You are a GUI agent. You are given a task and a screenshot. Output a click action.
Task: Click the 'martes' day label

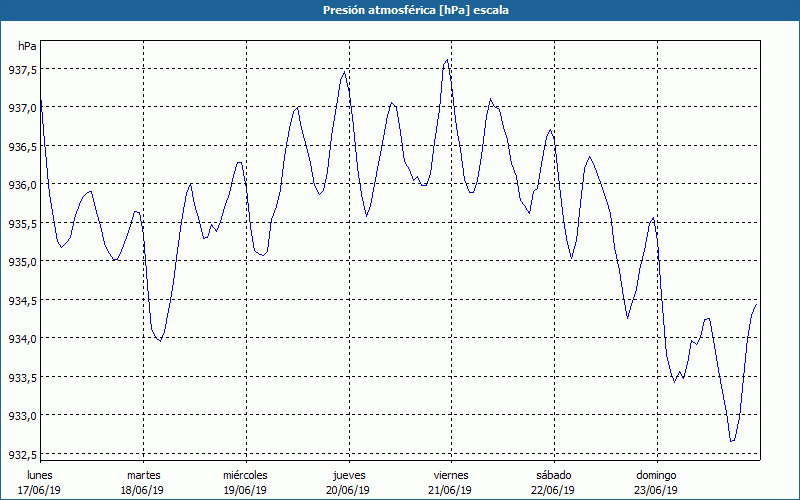144,475
